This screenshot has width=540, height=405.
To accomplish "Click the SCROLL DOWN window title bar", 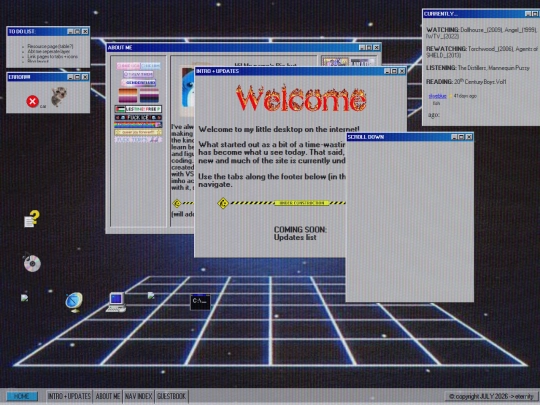I will pyautogui.click(x=409, y=137).
